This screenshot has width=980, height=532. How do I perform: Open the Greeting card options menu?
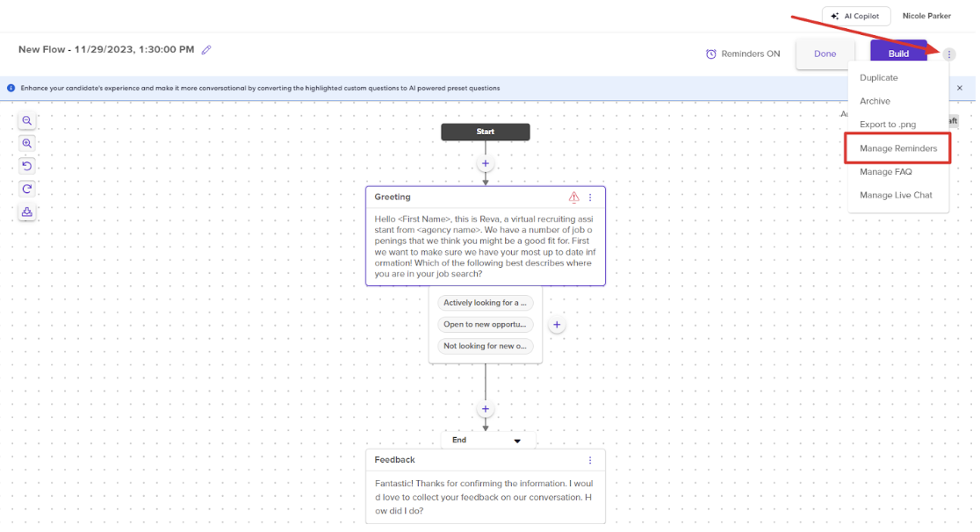[x=590, y=197]
